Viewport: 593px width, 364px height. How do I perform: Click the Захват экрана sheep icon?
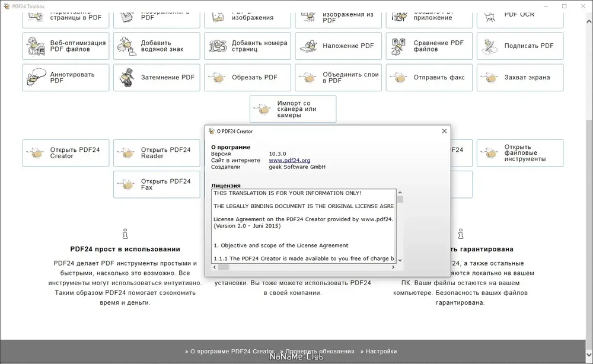489,78
